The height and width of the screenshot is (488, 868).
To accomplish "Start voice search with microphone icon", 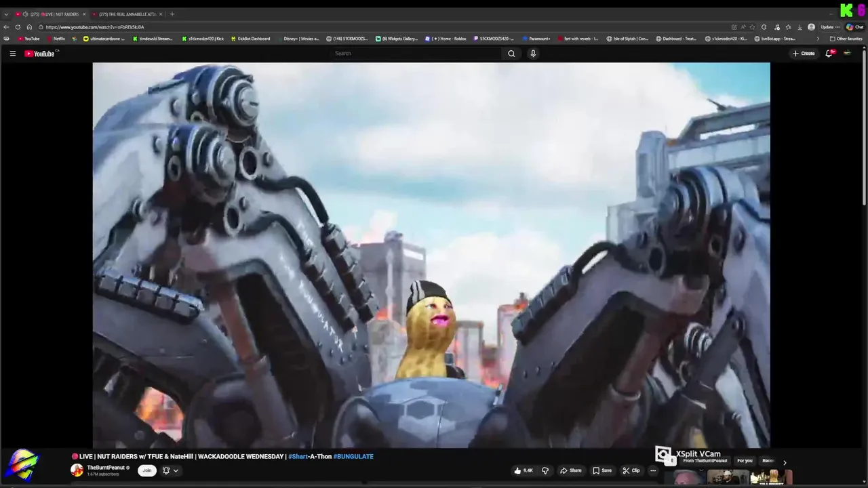I will point(533,54).
